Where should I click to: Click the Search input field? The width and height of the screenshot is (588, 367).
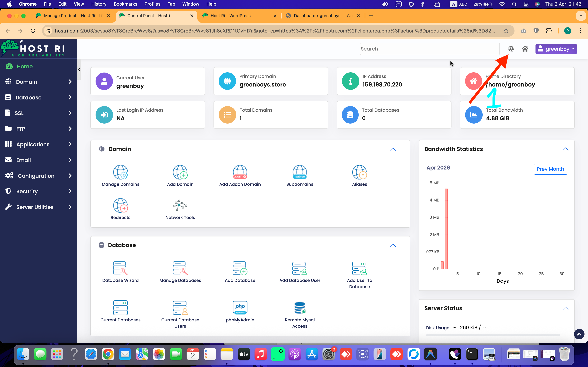coord(429,49)
